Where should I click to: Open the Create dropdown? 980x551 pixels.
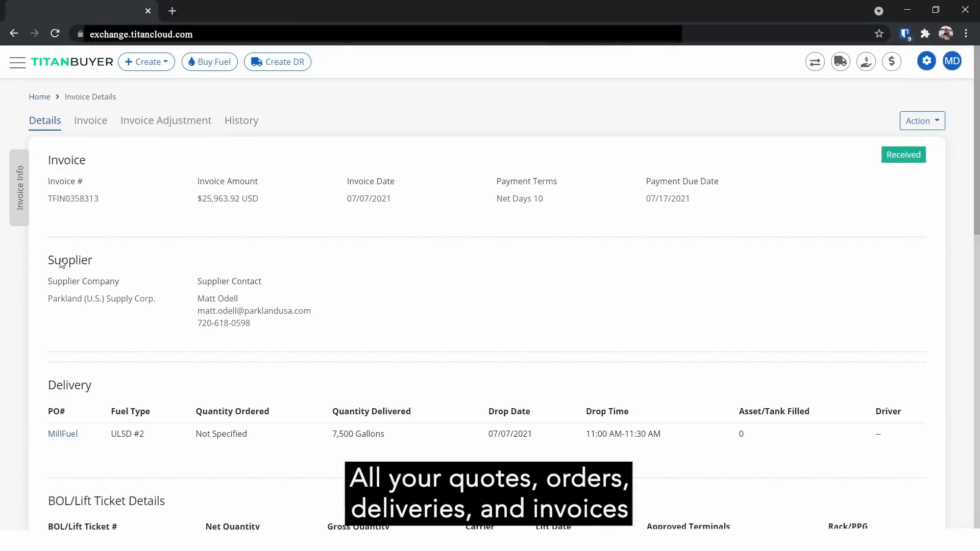146,62
